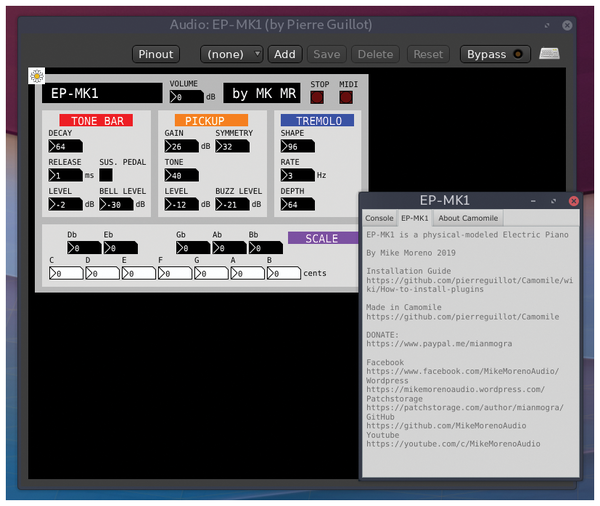This screenshot has width=600, height=506.
Task: Open the (none) preset dropdown
Action: (232, 54)
